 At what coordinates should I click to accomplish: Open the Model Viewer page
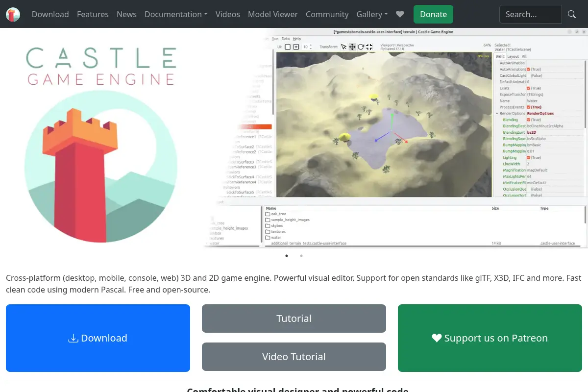click(x=273, y=14)
